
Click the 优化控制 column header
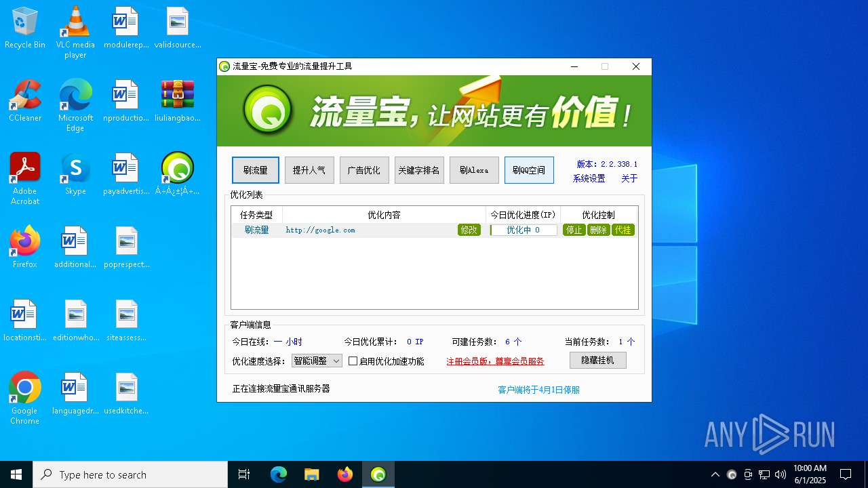[599, 215]
